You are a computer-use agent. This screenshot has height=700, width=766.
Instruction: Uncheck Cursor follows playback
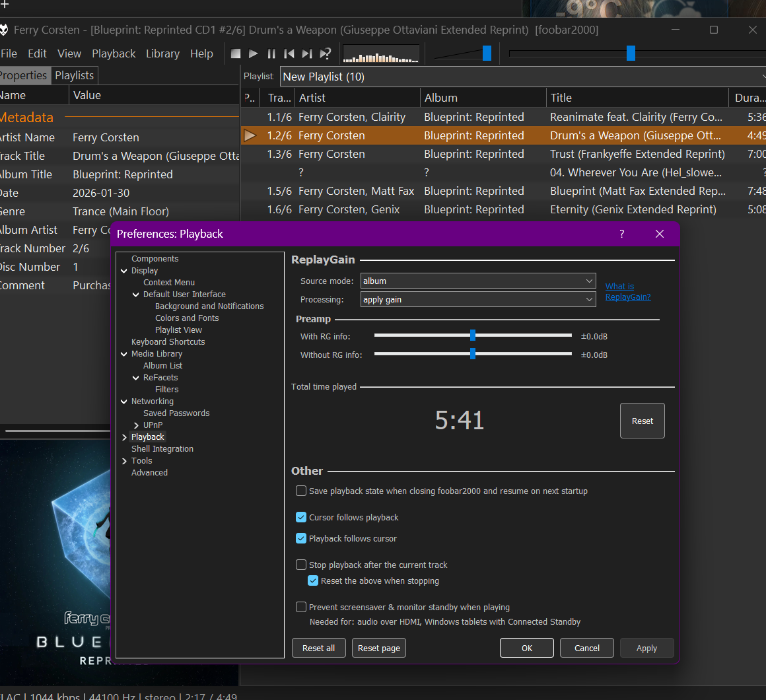coord(301,517)
